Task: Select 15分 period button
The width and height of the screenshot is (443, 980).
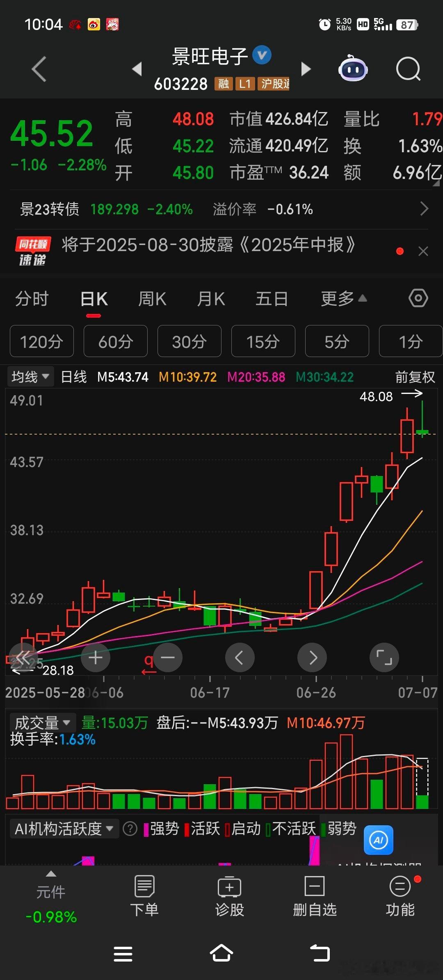Action: (263, 341)
